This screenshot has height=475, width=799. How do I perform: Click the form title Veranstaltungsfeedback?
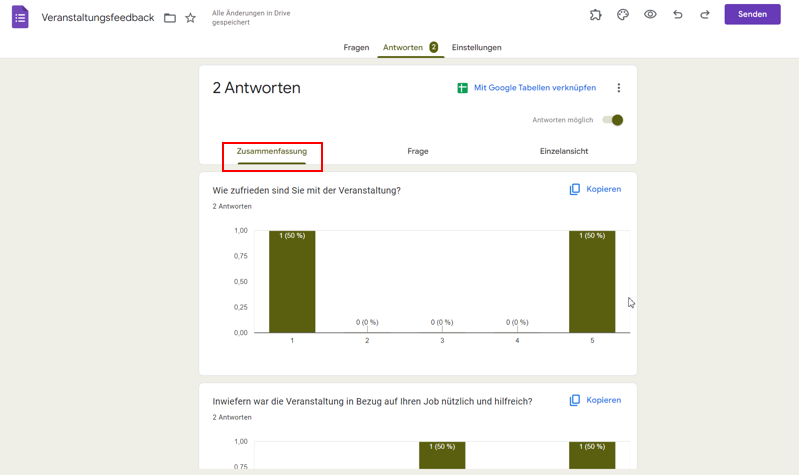coord(98,18)
